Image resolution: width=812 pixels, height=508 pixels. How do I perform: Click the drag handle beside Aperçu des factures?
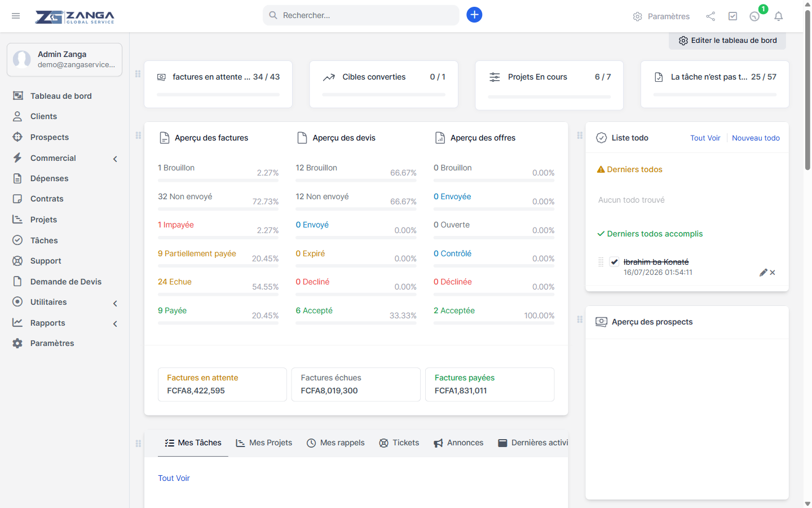pos(138,135)
